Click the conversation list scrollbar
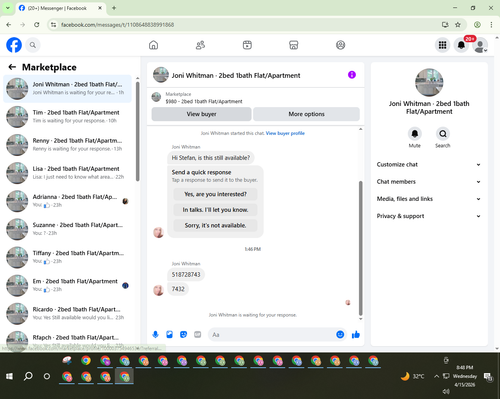Viewport: 500px width, 399px height. point(137,132)
